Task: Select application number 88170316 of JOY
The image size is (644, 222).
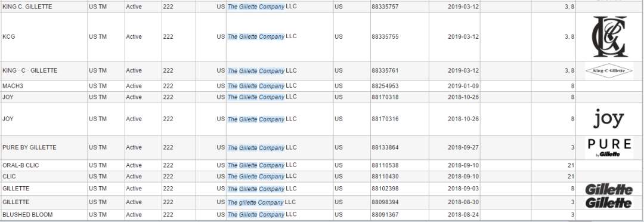Action: click(x=385, y=119)
